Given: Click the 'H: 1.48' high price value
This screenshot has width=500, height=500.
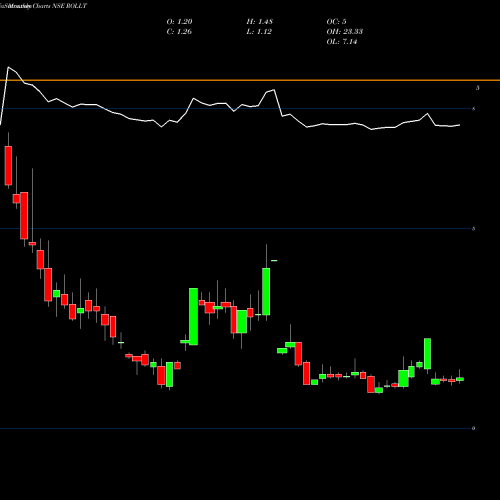Looking at the screenshot, I should pos(260,22).
